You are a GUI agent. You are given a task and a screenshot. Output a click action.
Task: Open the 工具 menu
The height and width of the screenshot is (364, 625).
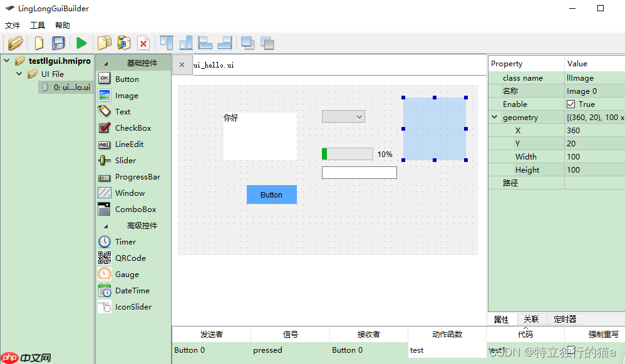click(x=37, y=25)
